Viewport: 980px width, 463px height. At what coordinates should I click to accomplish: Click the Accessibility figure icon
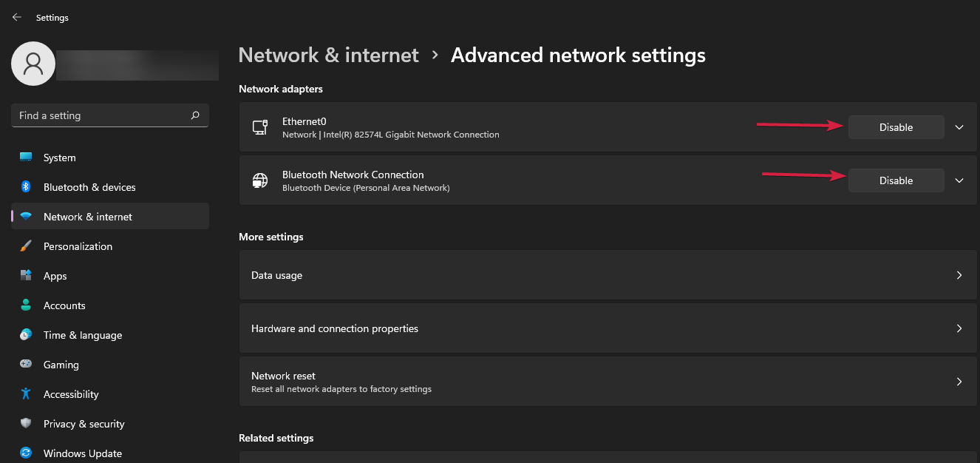26,394
